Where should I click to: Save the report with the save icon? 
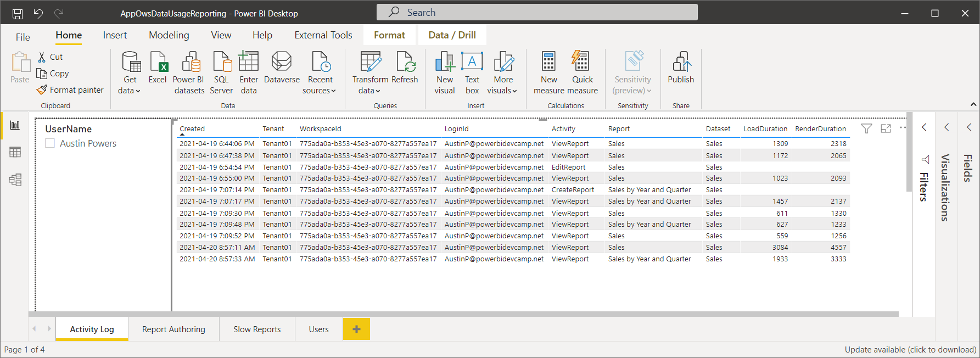coord(18,14)
